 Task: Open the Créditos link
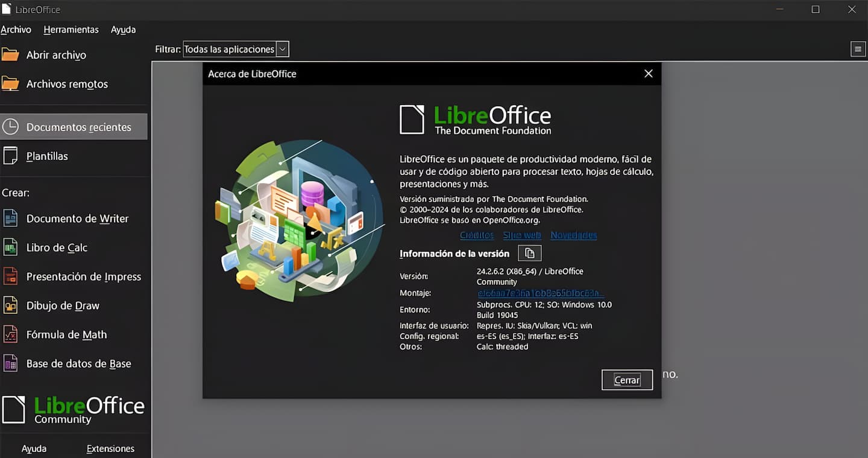point(476,235)
